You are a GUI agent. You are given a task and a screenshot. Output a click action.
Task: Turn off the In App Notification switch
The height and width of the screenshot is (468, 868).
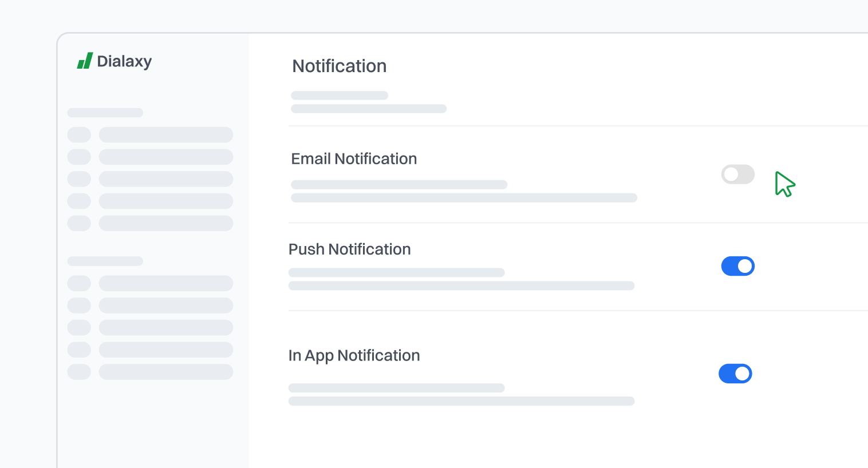[x=735, y=374]
